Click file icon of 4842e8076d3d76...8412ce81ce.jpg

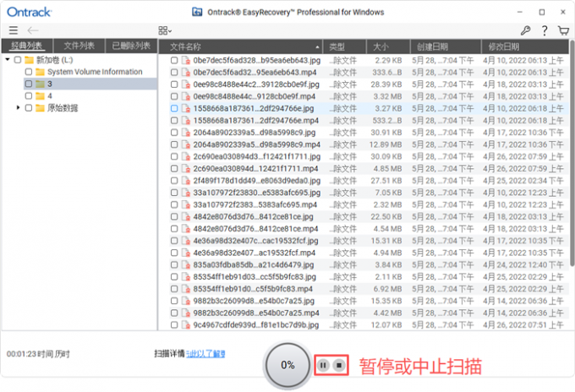(186, 217)
